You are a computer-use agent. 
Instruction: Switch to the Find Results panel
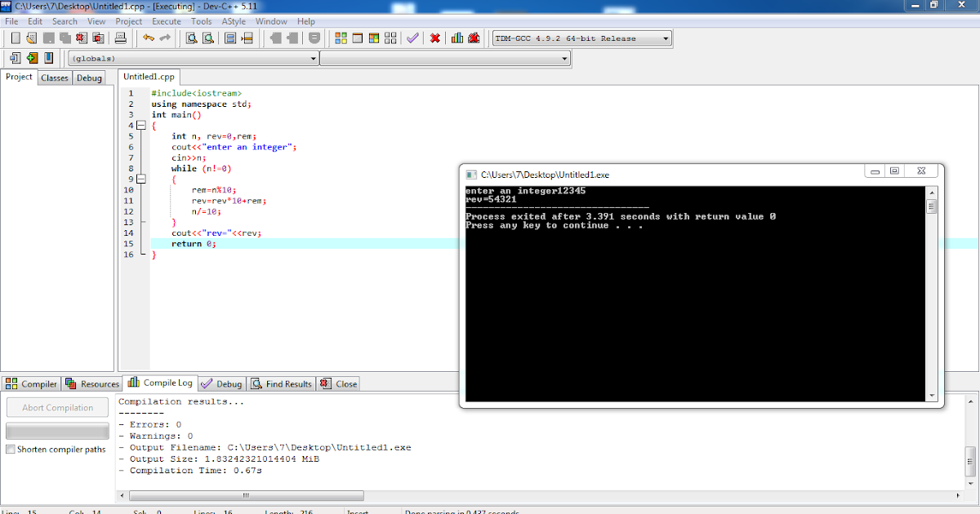tap(281, 383)
